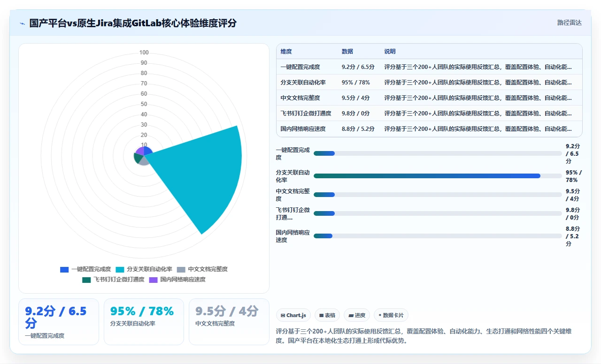Viewport: 601px width, 364px height.
Task: Click the 中文文档完整度 progress bar
Action: (438, 195)
